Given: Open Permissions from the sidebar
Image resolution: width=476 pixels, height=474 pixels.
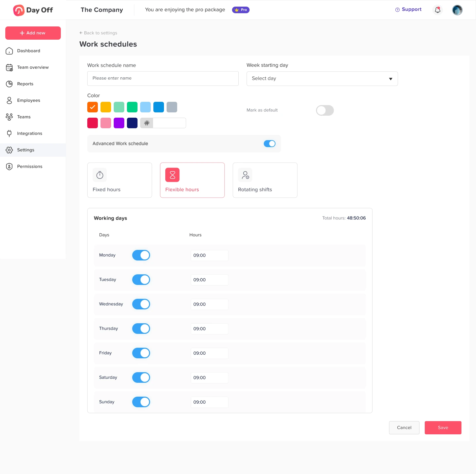Looking at the screenshot, I should click(x=30, y=167).
